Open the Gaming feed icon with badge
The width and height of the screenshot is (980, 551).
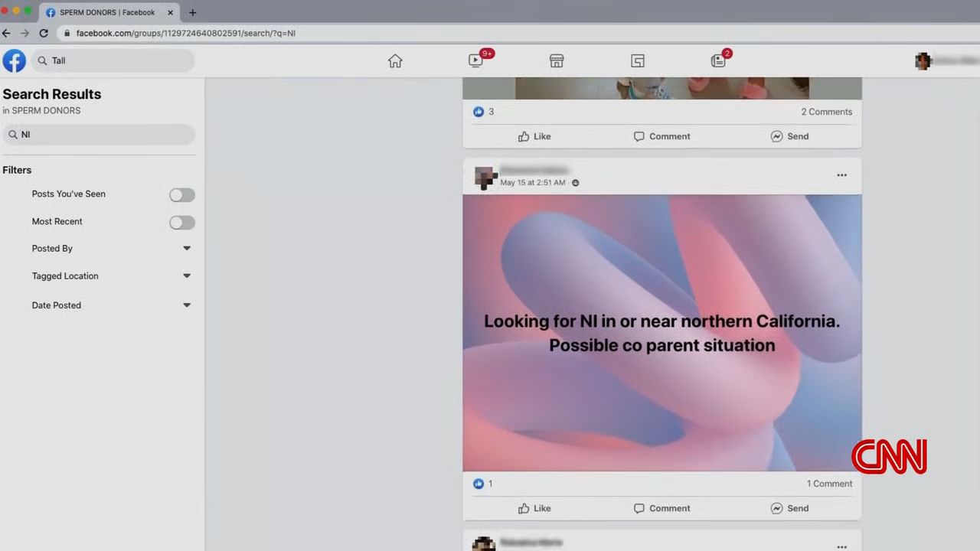(718, 61)
